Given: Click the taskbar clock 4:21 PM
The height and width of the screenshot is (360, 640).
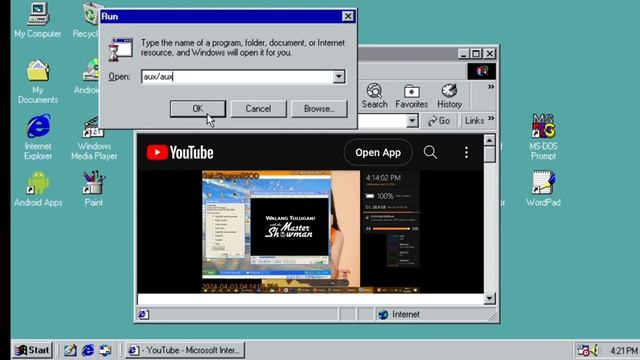Looking at the screenshot, I should (624, 351).
